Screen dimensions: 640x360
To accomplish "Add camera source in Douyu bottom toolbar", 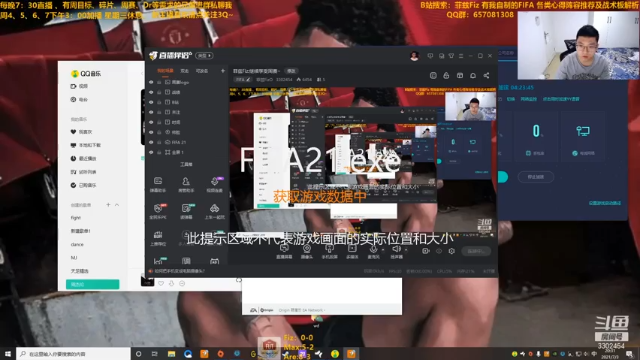I will pos(307,251).
